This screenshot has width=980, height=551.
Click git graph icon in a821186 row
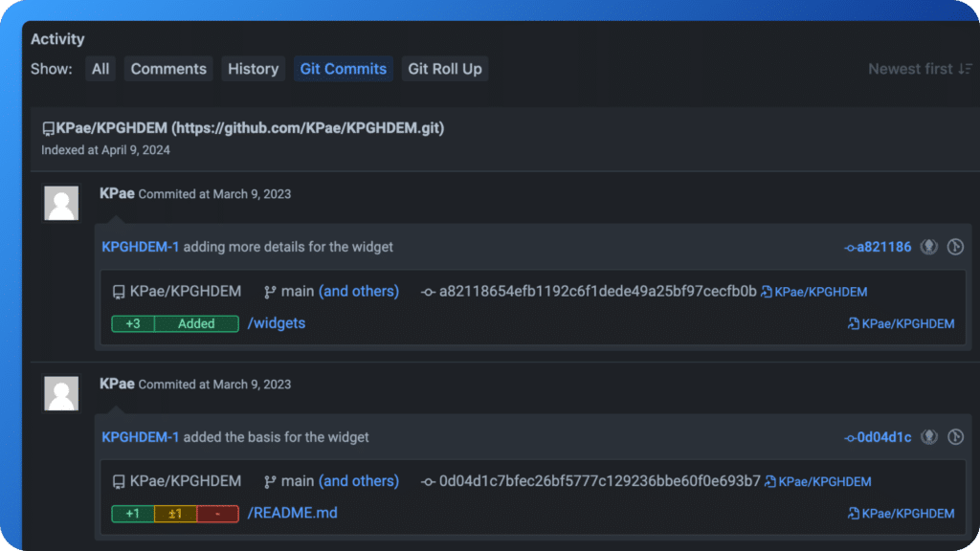(x=955, y=247)
